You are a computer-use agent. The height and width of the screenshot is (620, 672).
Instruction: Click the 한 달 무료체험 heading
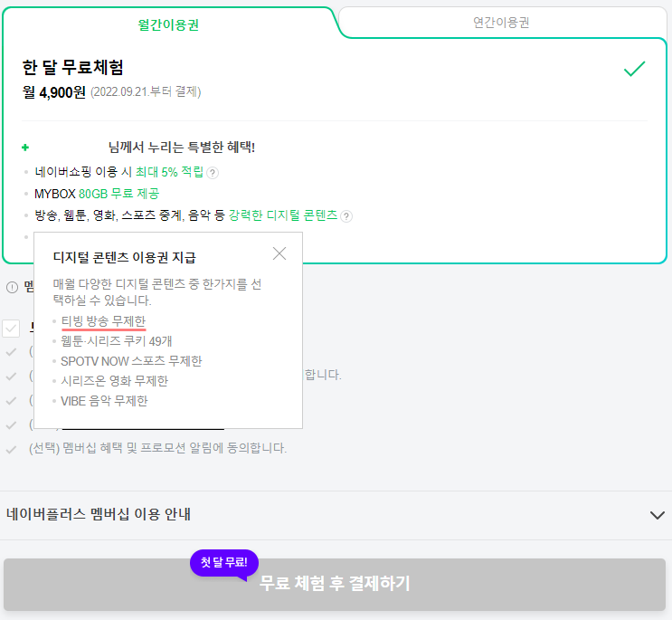[73, 67]
